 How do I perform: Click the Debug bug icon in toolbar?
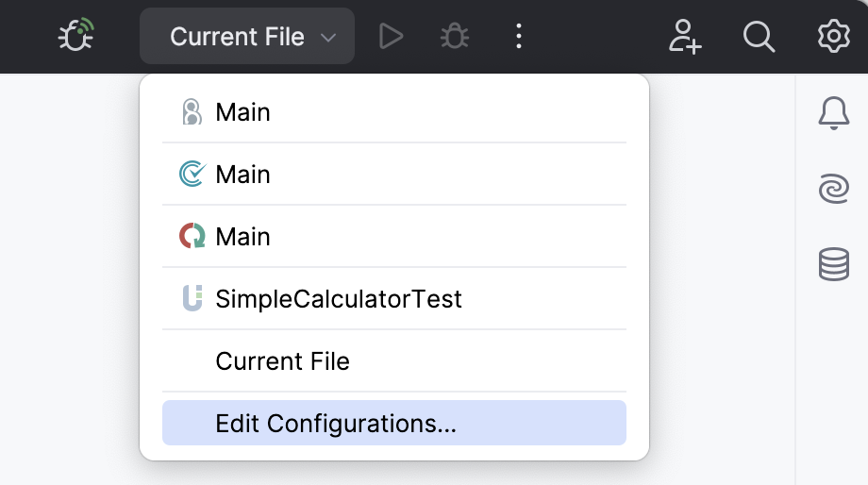pos(455,37)
